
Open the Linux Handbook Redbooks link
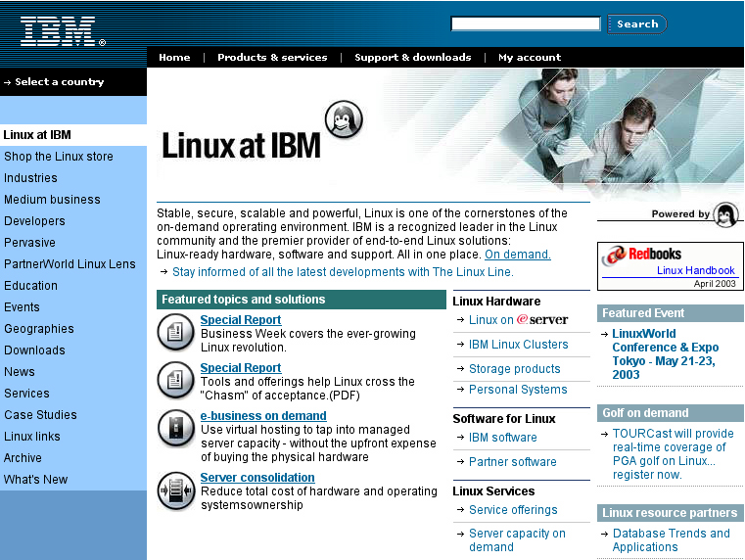[696, 271]
